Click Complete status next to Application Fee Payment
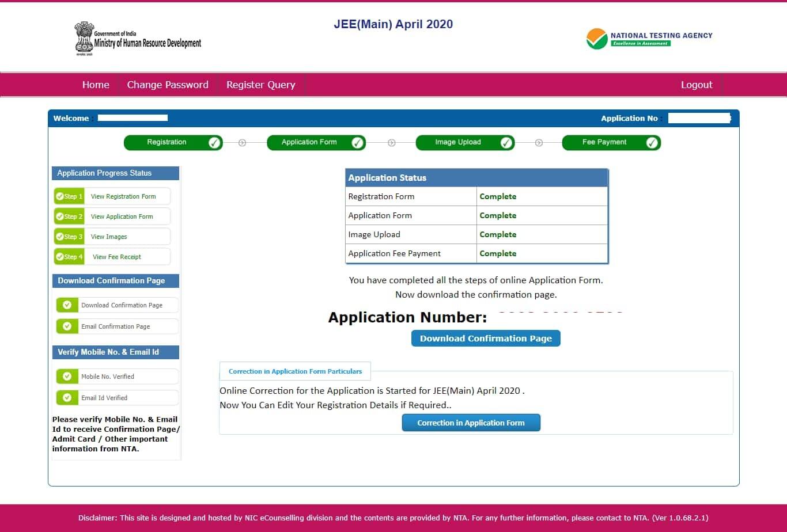The image size is (787, 532). (x=498, y=253)
